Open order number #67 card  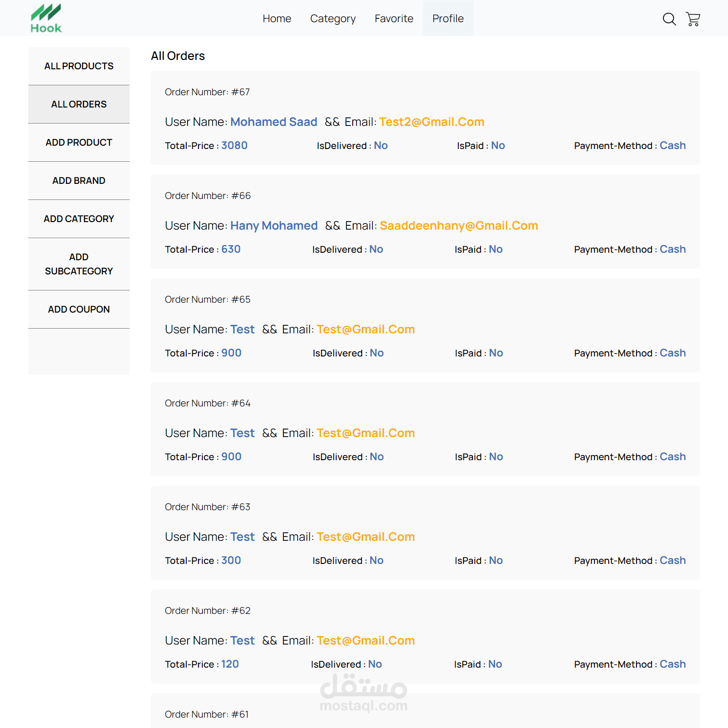(207, 92)
